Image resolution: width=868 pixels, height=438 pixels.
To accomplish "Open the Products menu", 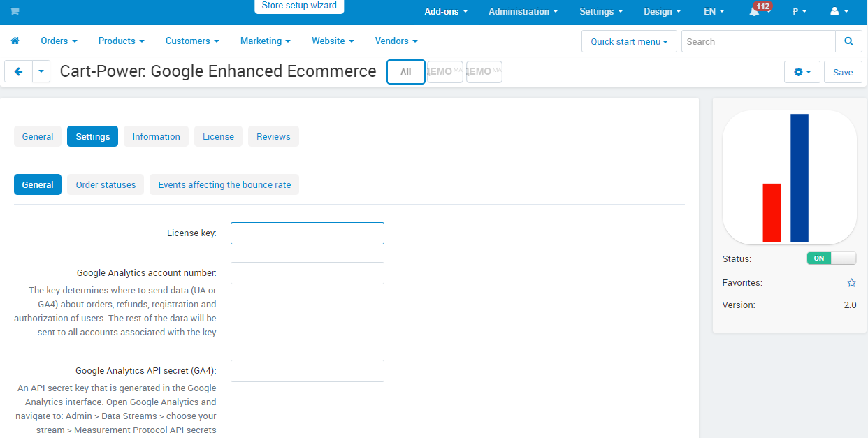I will 122,41.
